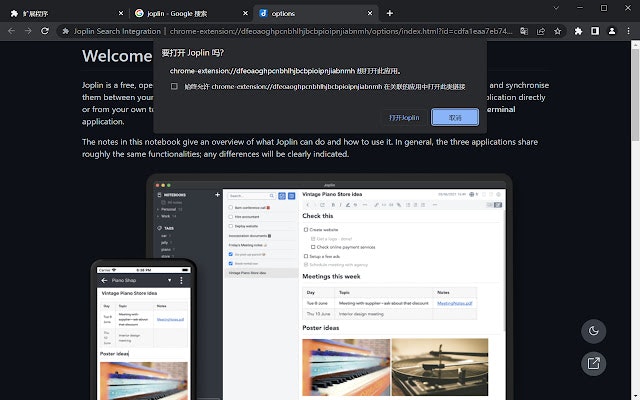Click the '打开Joplin' button

[404, 118]
